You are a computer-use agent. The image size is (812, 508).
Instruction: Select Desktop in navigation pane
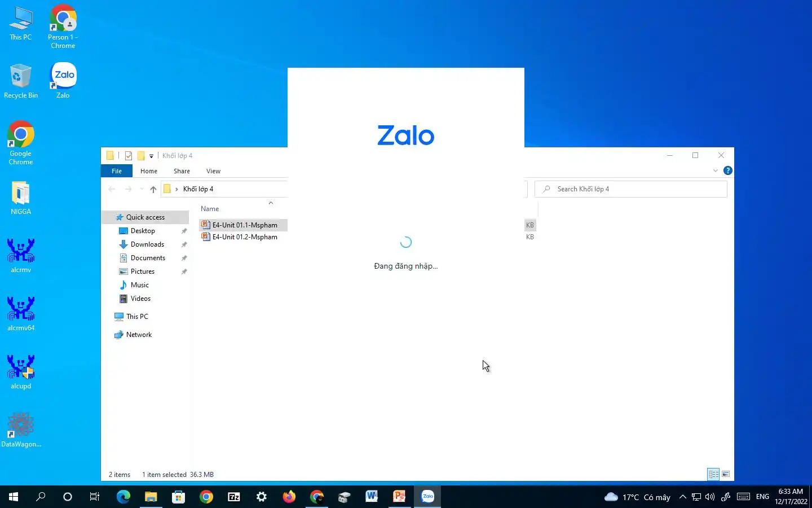click(143, 231)
